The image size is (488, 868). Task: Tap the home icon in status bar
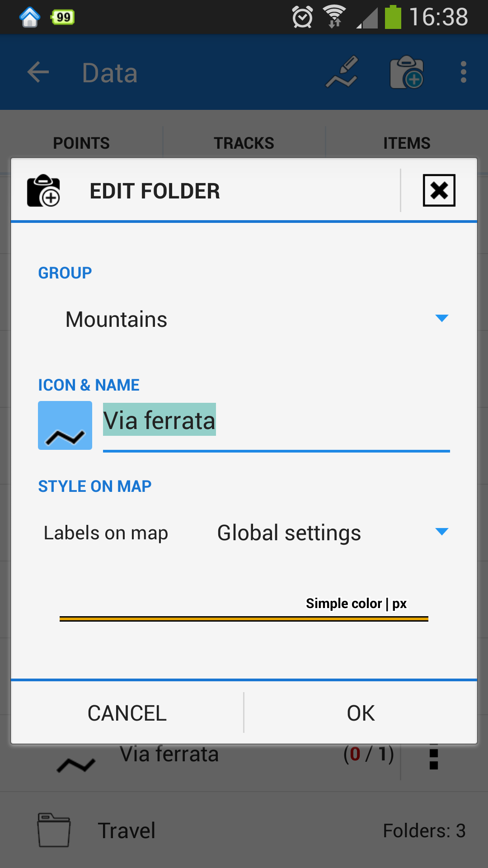30,17
